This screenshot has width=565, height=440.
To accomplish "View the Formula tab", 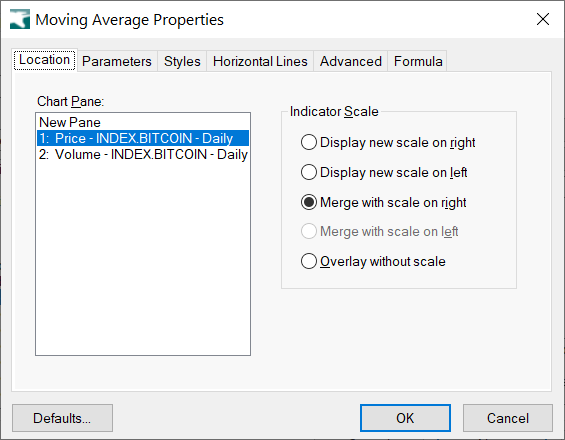I will (x=418, y=61).
